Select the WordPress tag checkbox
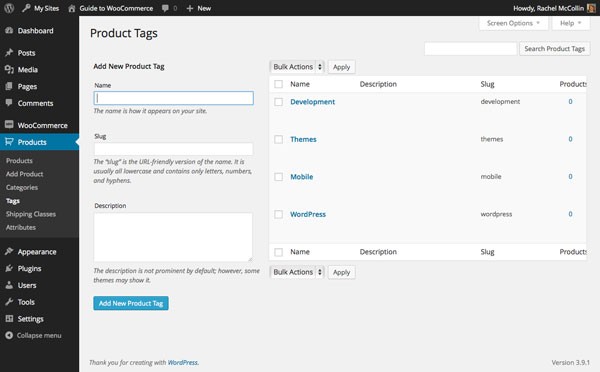 [279, 214]
